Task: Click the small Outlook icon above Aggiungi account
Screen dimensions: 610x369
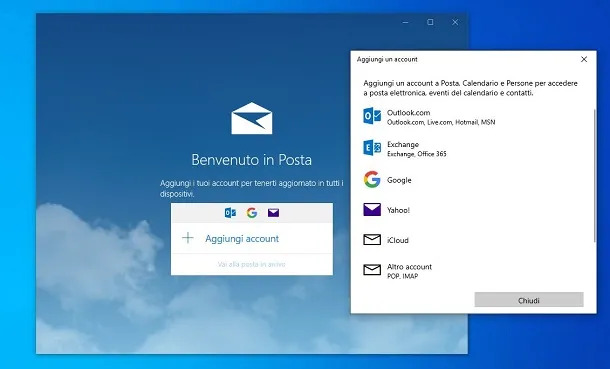Action: pos(230,213)
